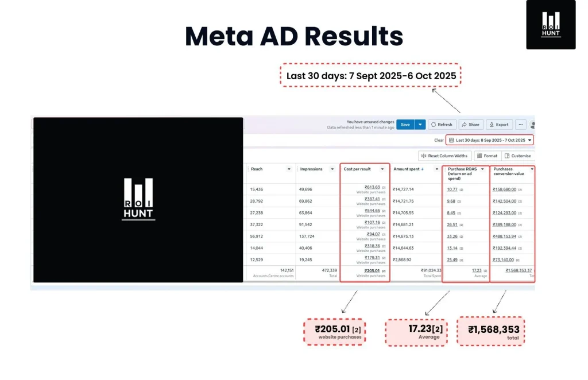Click the Customise columns button
Image resolution: width=588 pixels, height=380 pixels.
point(517,156)
